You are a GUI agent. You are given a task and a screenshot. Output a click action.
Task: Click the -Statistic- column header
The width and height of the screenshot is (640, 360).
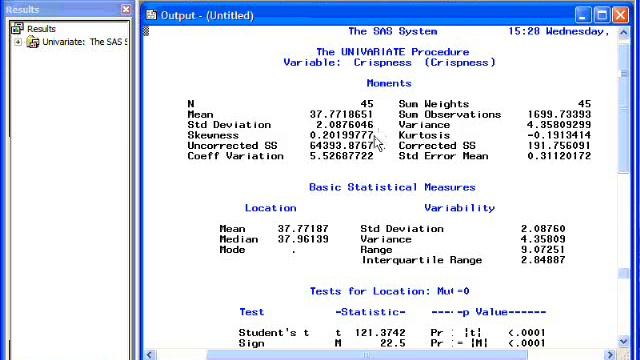[x=370, y=312]
